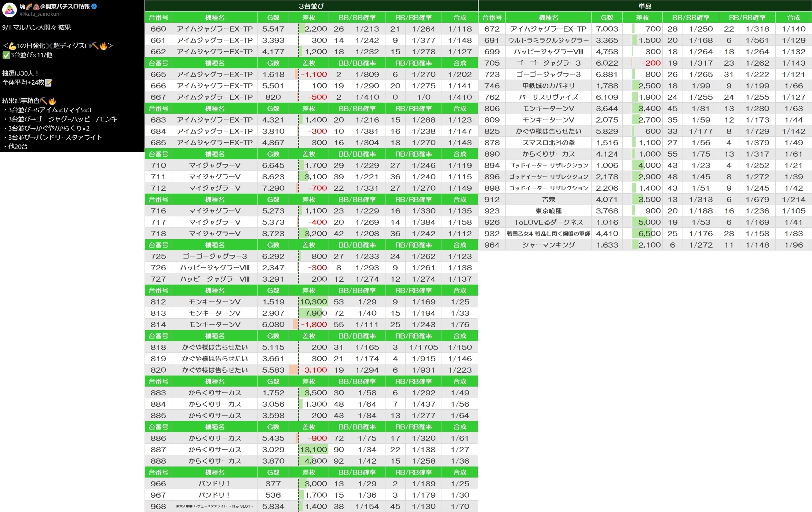Screen dimensions: 812x512
Task: Click the memo emoji after +24枚
Action: 48,83
